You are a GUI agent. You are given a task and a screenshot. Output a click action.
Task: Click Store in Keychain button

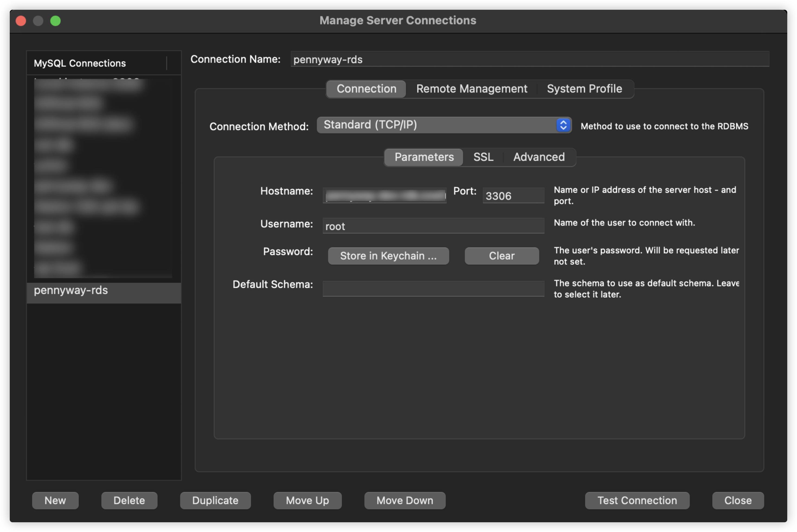click(388, 256)
